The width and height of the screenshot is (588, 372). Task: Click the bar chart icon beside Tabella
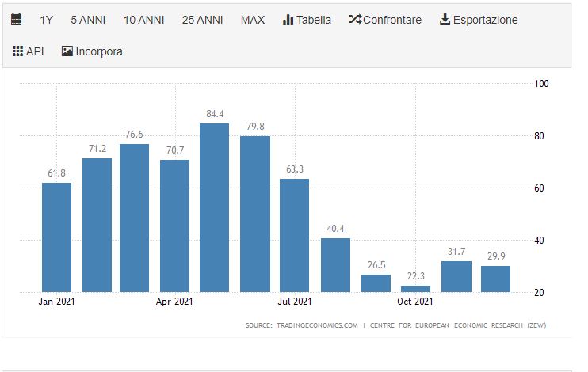[288, 20]
